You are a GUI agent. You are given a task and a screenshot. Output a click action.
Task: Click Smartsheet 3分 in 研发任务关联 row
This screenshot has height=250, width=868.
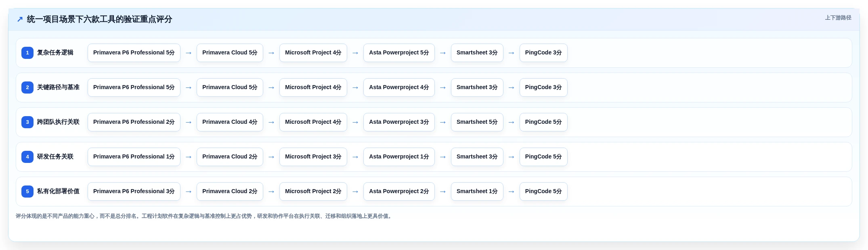pyautogui.click(x=477, y=157)
